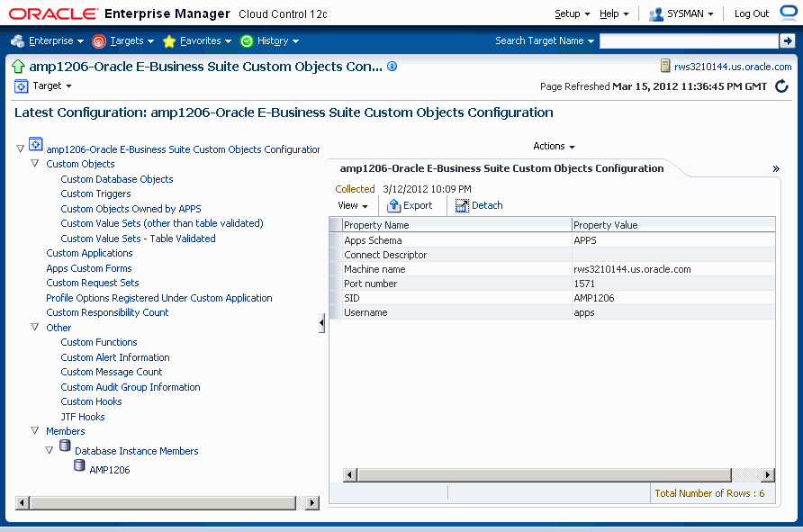The image size is (803, 532).
Task: Click the Oracle logo ring icon at top right
Action: (x=789, y=13)
